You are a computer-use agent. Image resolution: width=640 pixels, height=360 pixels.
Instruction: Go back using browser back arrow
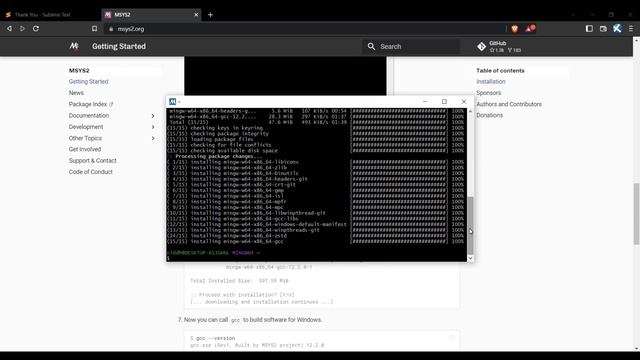pyautogui.click(x=9, y=29)
